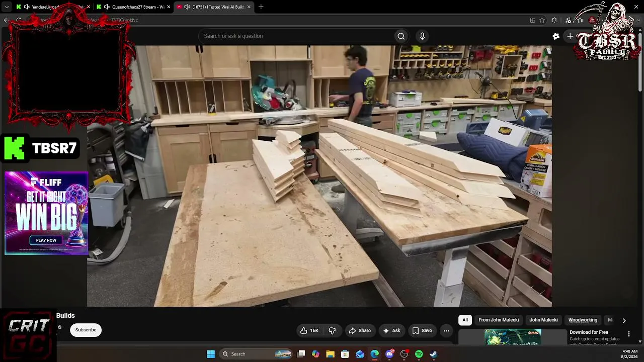
Task: Open YouTube Create plus button
Action: point(570,36)
